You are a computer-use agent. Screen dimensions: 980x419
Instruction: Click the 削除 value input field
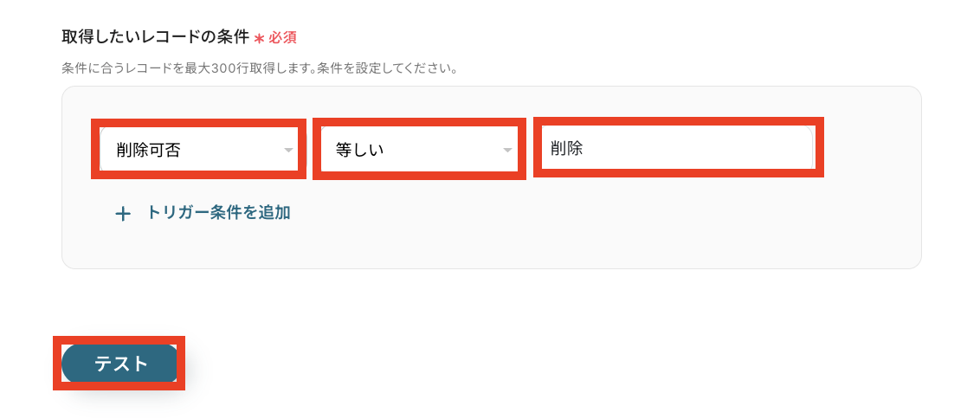tap(678, 147)
